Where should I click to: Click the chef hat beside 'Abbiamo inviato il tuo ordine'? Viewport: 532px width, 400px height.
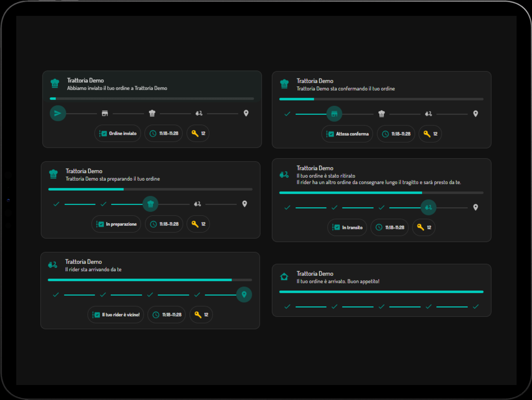point(55,83)
